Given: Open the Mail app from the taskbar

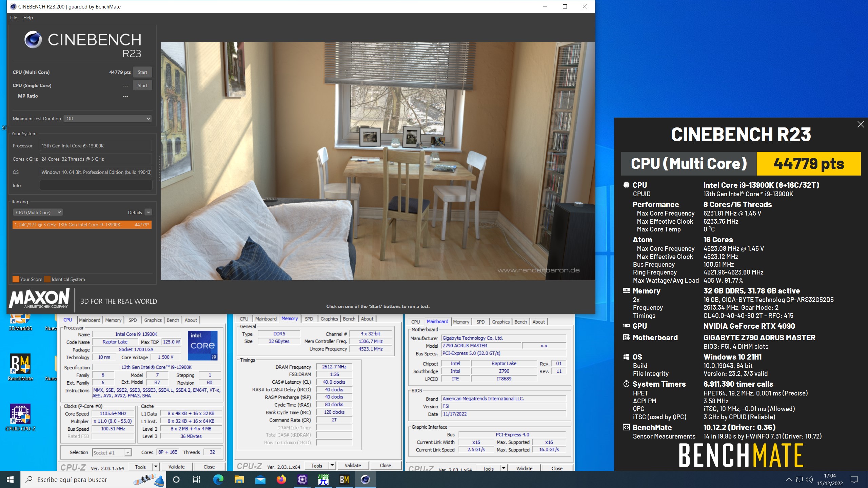Looking at the screenshot, I should click(x=260, y=480).
